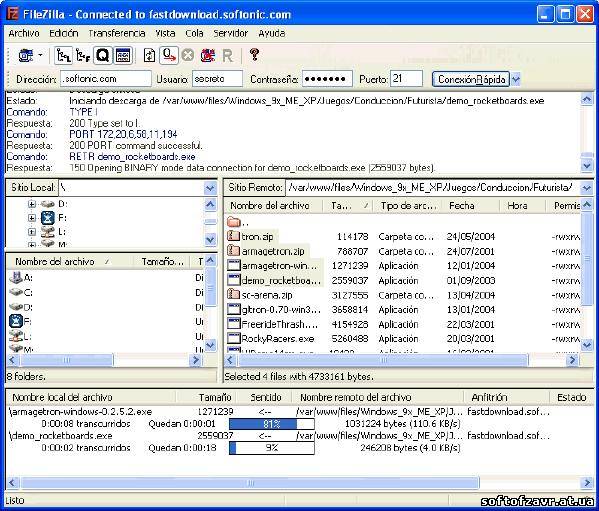Click the Puerto input field
599x511 pixels.
[x=406, y=79]
